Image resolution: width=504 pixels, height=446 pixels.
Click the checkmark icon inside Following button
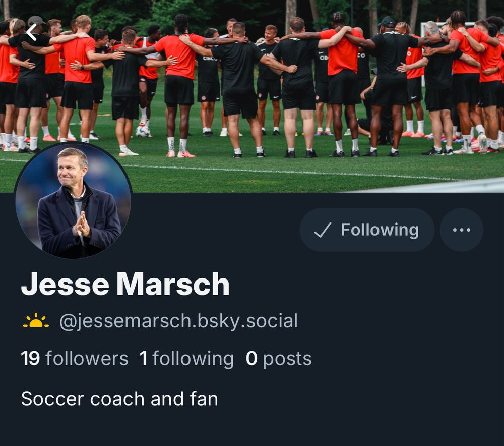point(323,230)
